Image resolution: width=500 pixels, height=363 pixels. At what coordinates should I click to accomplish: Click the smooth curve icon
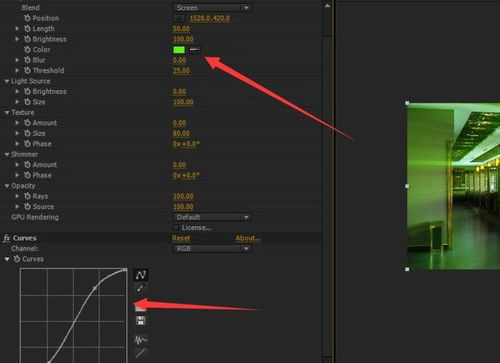coord(141,340)
